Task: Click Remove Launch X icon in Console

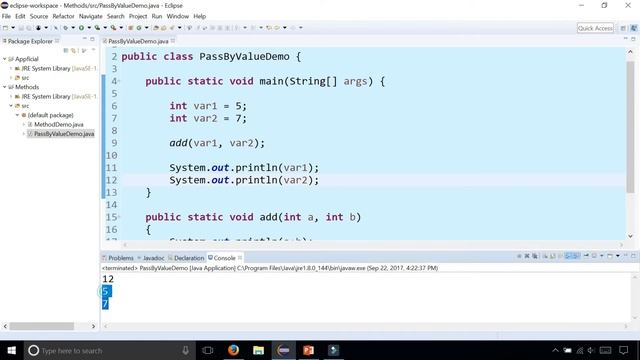Action: tap(527, 256)
